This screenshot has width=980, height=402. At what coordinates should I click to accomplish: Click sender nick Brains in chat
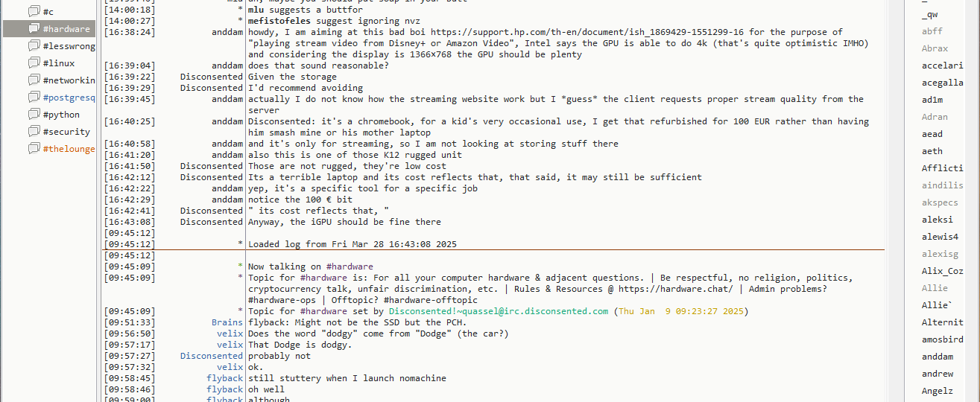pos(227,322)
